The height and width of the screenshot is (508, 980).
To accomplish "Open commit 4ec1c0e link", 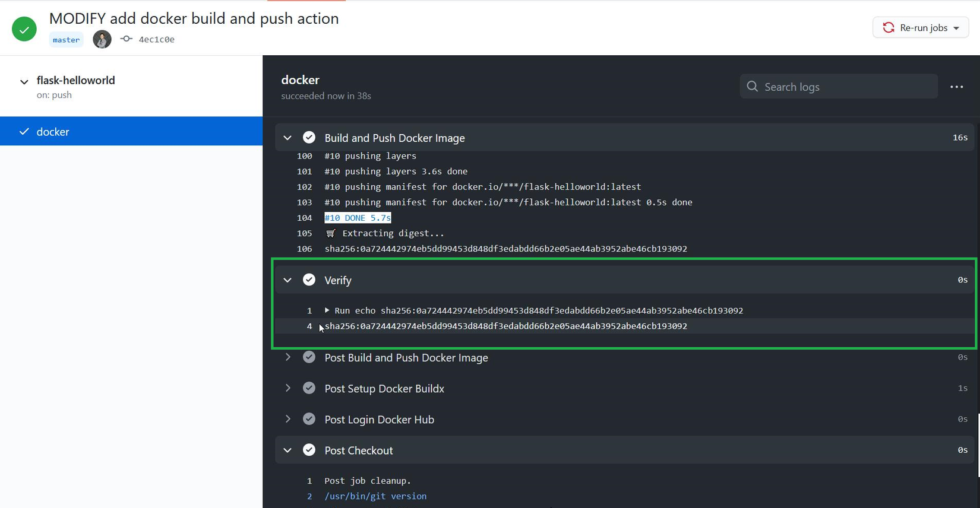I will tap(156, 40).
